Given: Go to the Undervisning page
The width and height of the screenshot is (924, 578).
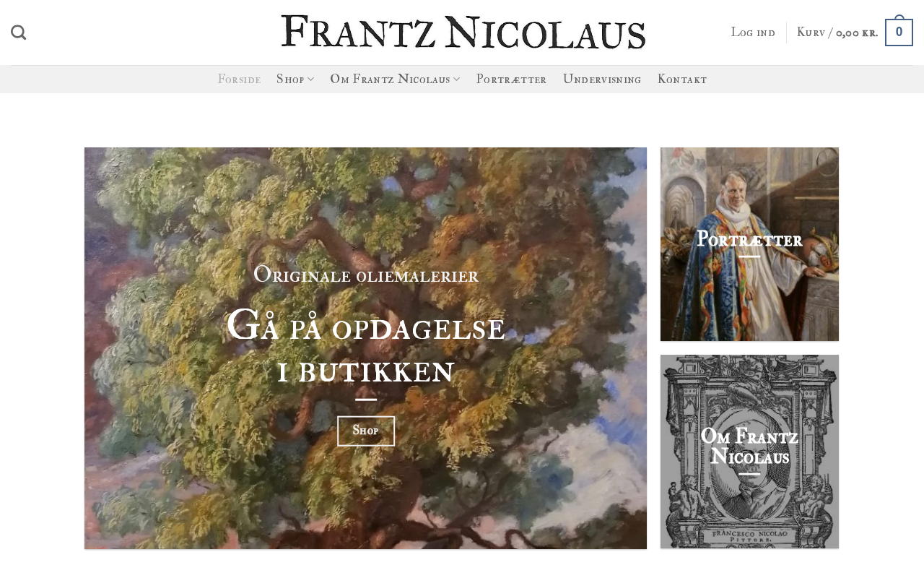Looking at the screenshot, I should pyautogui.click(x=602, y=79).
